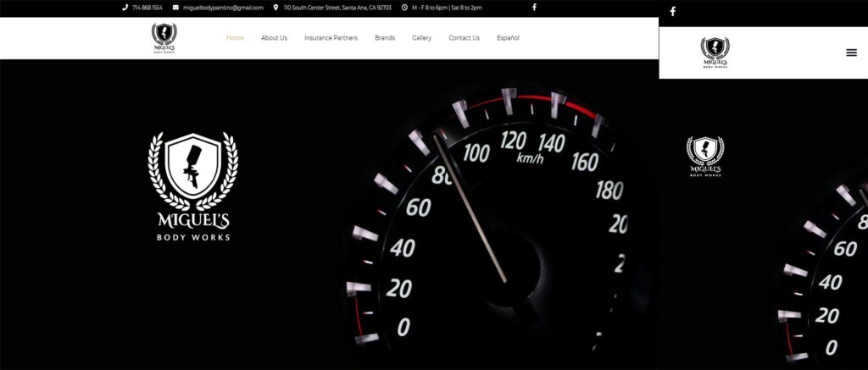The width and height of the screenshot is (868, 370).
Task: Click the header logo beside the hamburger menu
Action: (x=715, y=52)
